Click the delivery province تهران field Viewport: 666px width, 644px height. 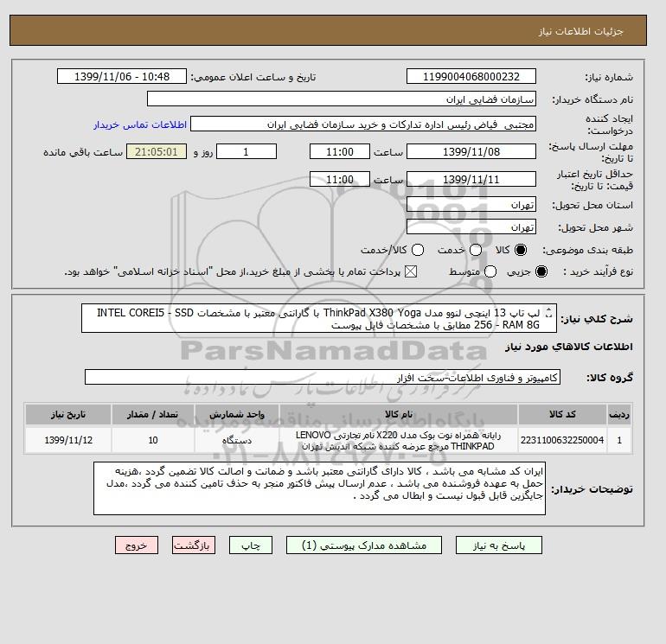click(471, 205)
